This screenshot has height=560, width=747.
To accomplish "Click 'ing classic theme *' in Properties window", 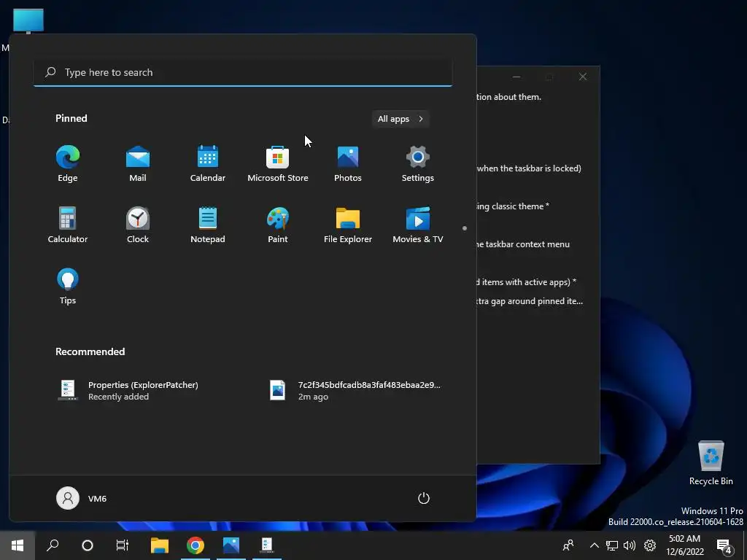I will 513,206.
